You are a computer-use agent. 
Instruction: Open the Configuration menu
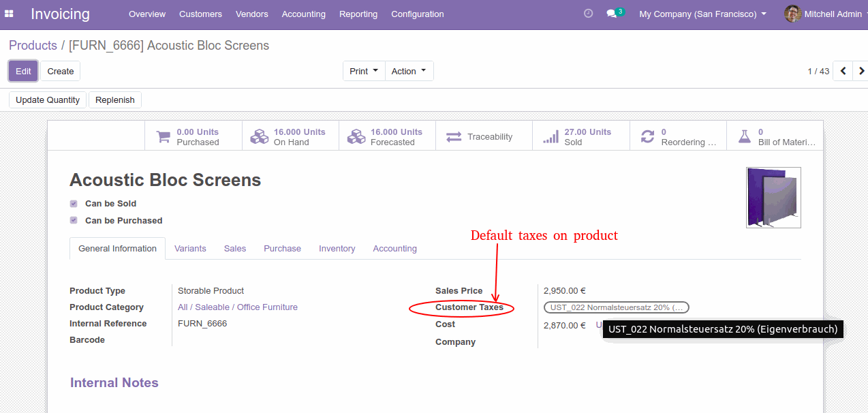coord(418,14)
